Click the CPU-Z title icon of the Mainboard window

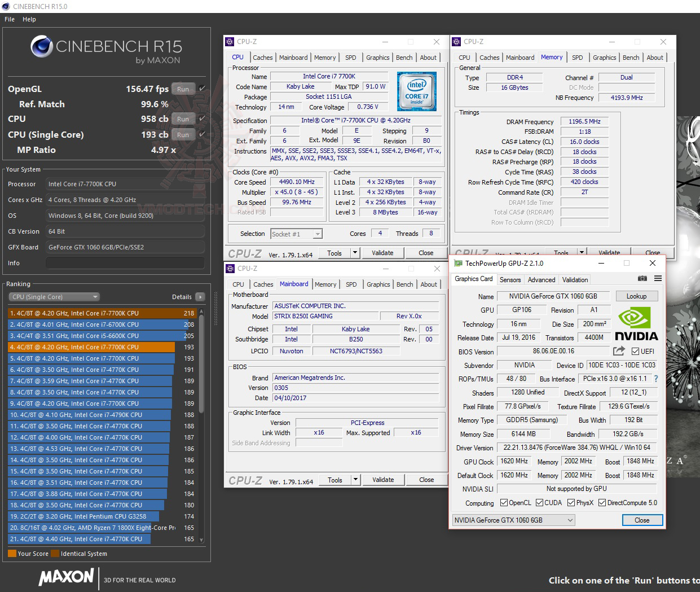(x=230, y=269)
